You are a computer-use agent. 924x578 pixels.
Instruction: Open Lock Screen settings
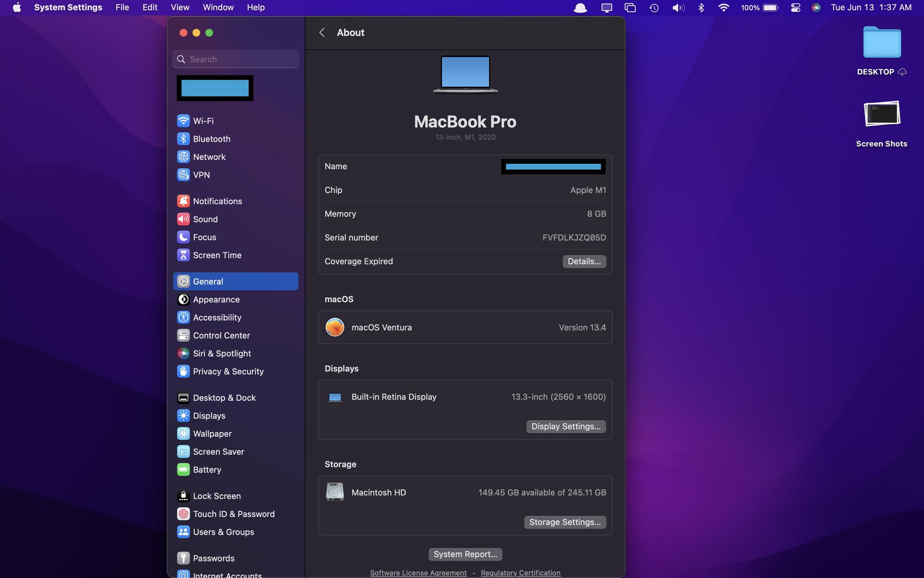(235, 496)
